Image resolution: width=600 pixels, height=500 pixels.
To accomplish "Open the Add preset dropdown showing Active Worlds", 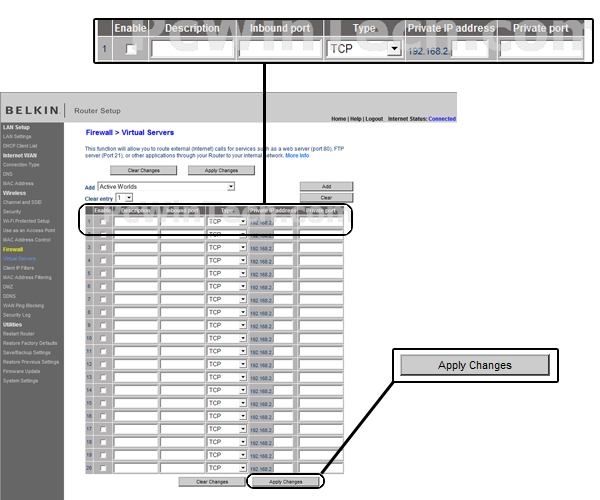I will click(166, 187).
